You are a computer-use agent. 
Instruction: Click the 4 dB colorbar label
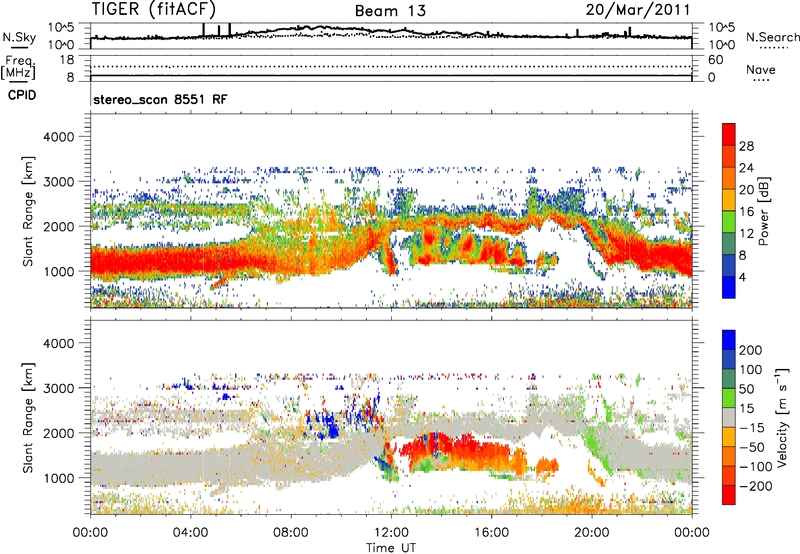pyautogui.click(x=742, y=278)
